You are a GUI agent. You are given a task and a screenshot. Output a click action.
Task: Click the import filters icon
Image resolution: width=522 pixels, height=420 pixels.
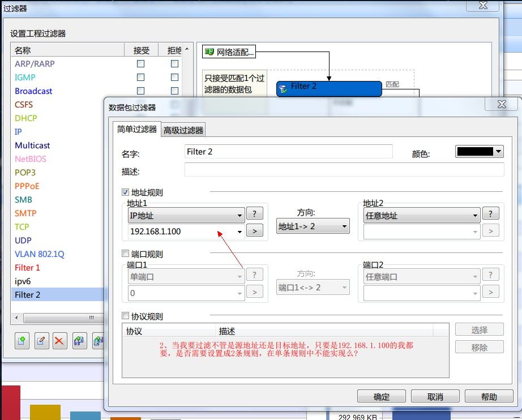(x=79, y=341)
